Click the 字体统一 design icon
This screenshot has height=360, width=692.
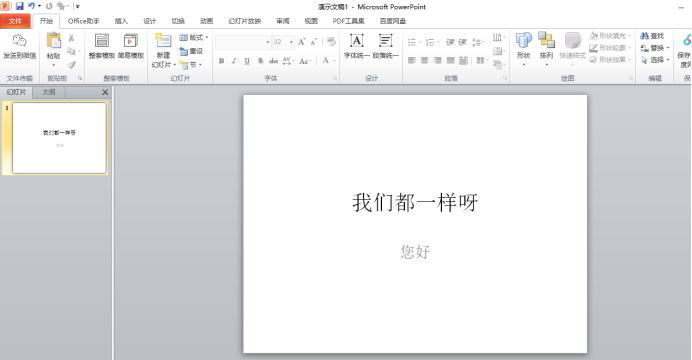tap(357, 41)
